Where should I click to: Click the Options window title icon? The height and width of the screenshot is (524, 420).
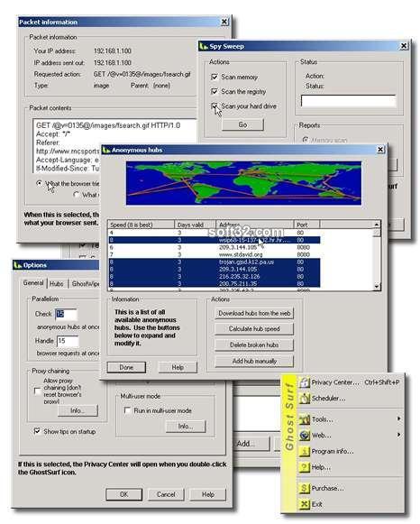(x=17, y=265)
